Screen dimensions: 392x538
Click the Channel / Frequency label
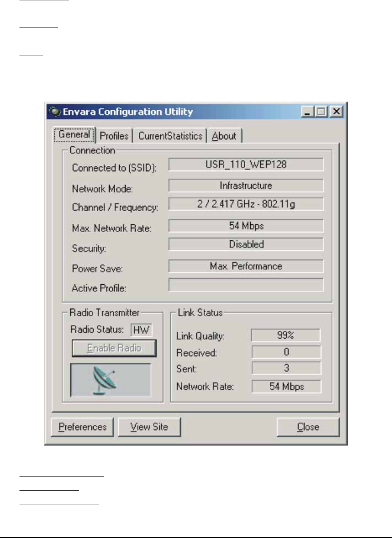[x=115, y=207]
